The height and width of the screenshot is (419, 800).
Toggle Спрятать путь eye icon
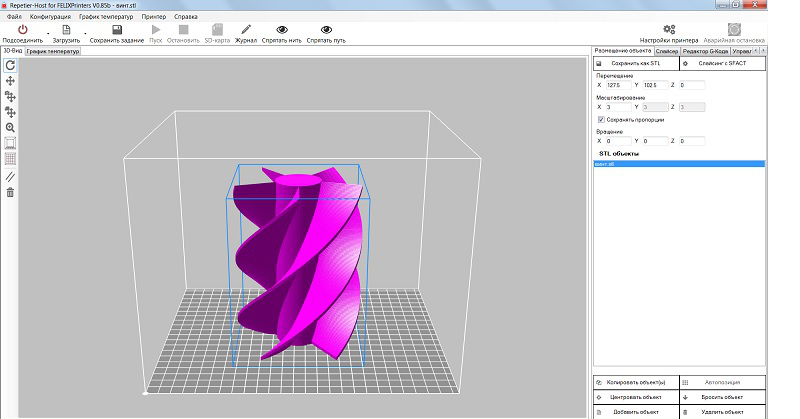click(x=326, y=30)
